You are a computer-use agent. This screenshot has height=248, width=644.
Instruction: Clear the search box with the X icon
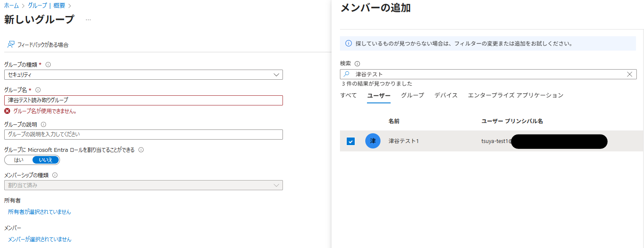click(x=630, y=74)
